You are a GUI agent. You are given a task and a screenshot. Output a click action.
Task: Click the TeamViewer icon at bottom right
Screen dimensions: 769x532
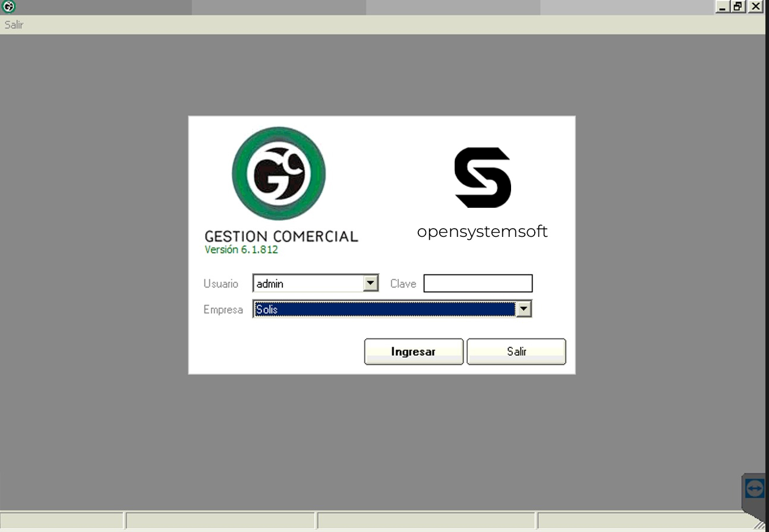pyautogui.click(x=754, y=488)
